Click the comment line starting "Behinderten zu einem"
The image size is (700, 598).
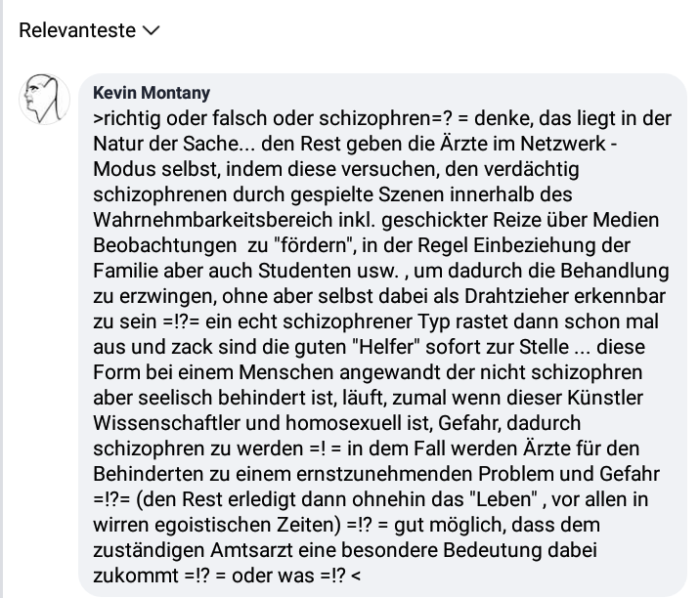point(376,475)
